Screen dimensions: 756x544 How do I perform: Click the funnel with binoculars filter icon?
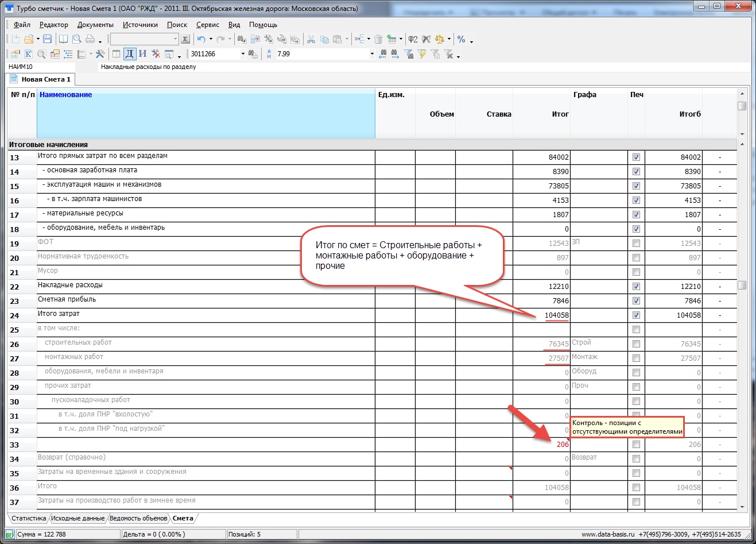coord(409,54)
